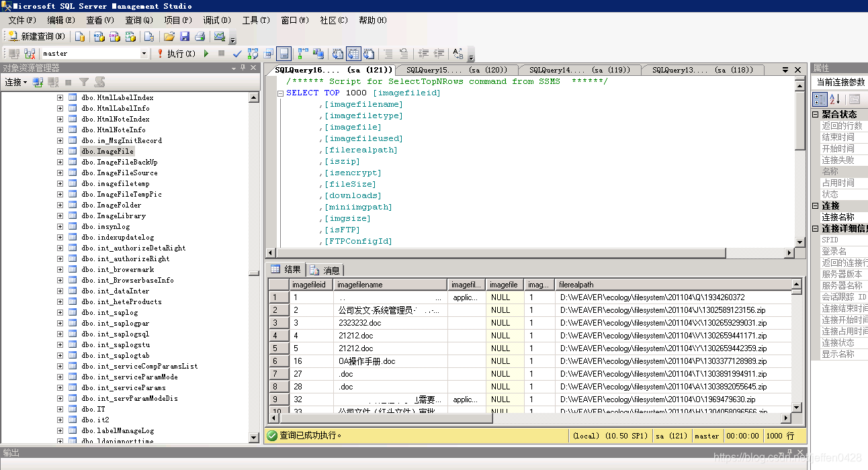Click Object Explorer filter funnel icon
This screenshot has width=868, height=470.
tap(83, 82)
